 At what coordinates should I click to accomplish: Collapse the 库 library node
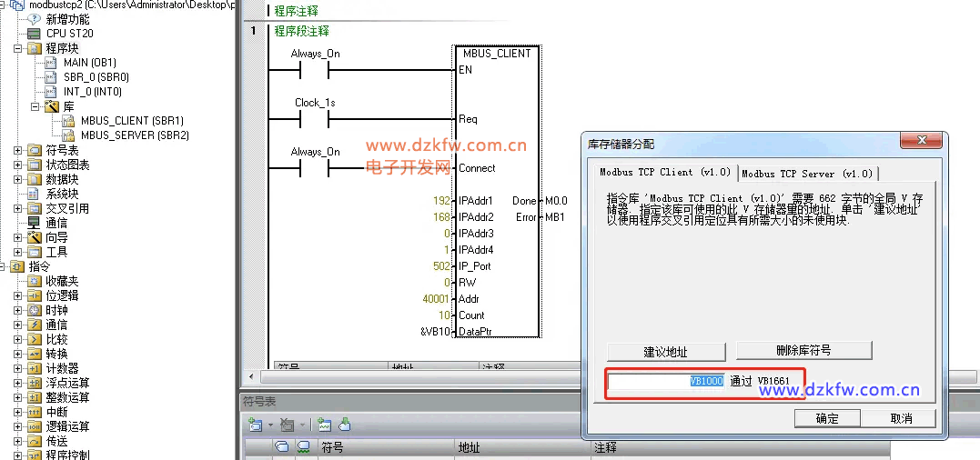(x=35, y=106)
